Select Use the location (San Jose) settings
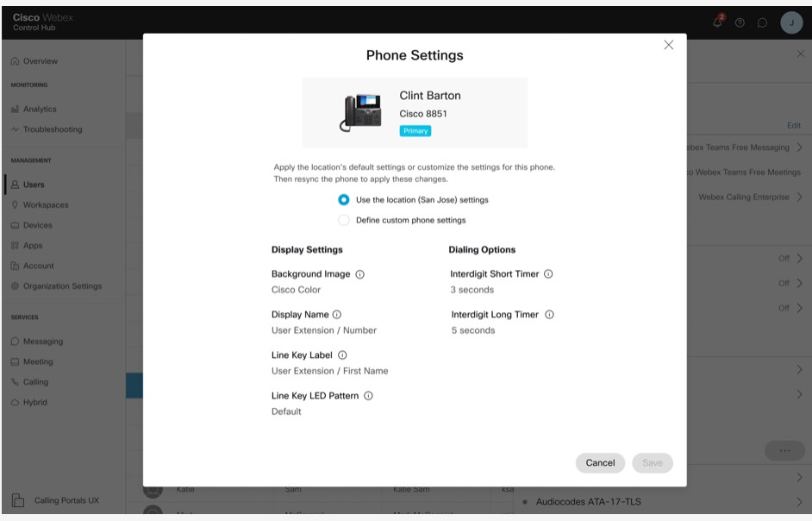The height and width of the screenshot is (521, 812). point(344,199)
